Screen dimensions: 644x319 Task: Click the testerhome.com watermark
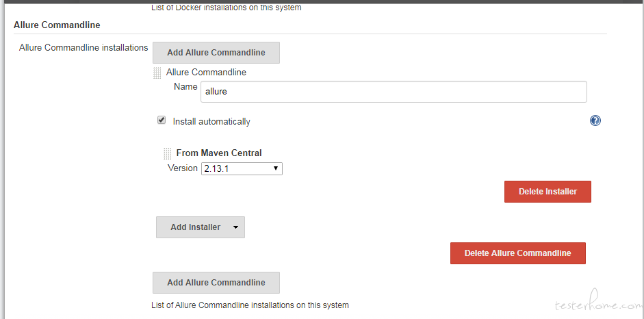[599, 303]
